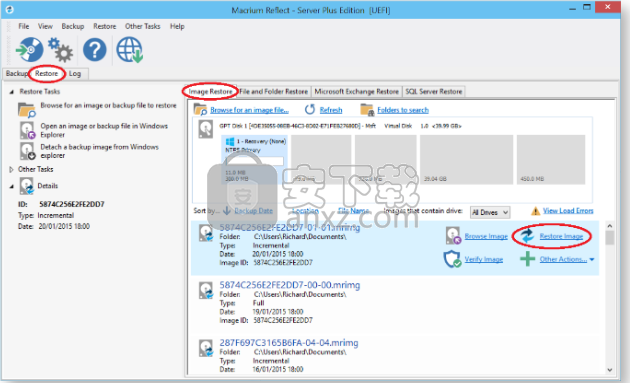Open the Other Tasks menu
The height and width of the screenshot is (383, 630).
(x=143, y=26)
